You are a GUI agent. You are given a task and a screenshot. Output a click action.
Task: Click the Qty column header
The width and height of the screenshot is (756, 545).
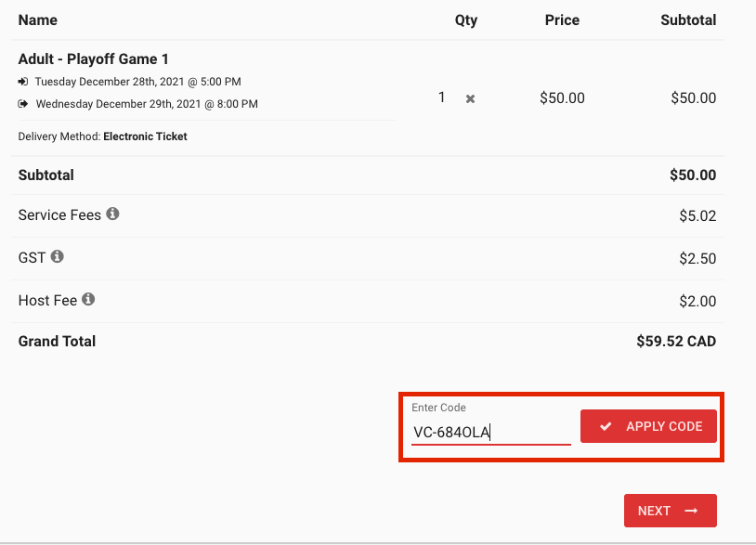click(465, 20)
